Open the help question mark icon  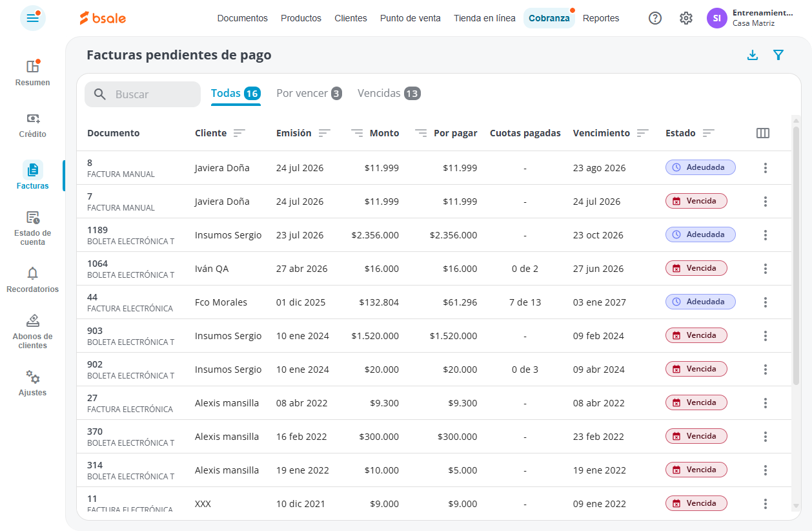coord(655,18)
